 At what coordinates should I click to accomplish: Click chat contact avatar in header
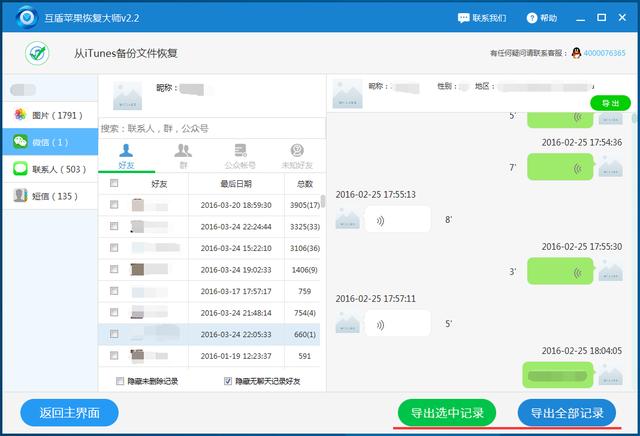[347, 94]
